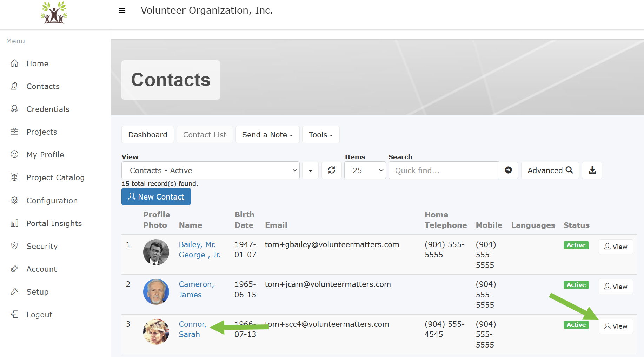This screenshot has height=357, width=644.
Task: Sort by the Email column header
Action: 276,225
